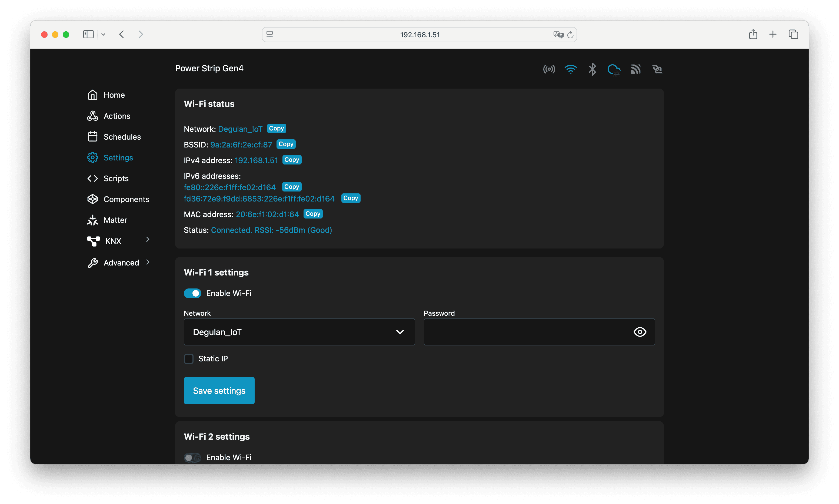Copy the MAC address value
This screenshot has height=504, width=839.
[x=313, y=214]
